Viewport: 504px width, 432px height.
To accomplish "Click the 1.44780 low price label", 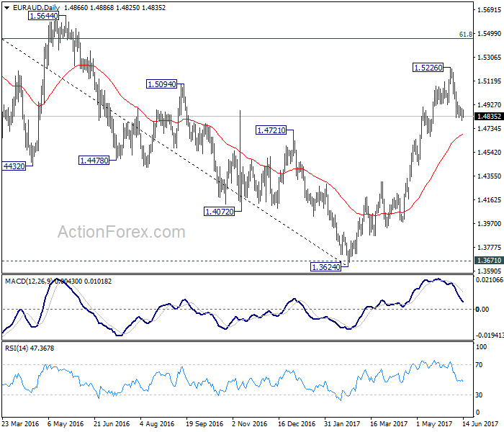I will pyautogui.click(x=94, y=161).
